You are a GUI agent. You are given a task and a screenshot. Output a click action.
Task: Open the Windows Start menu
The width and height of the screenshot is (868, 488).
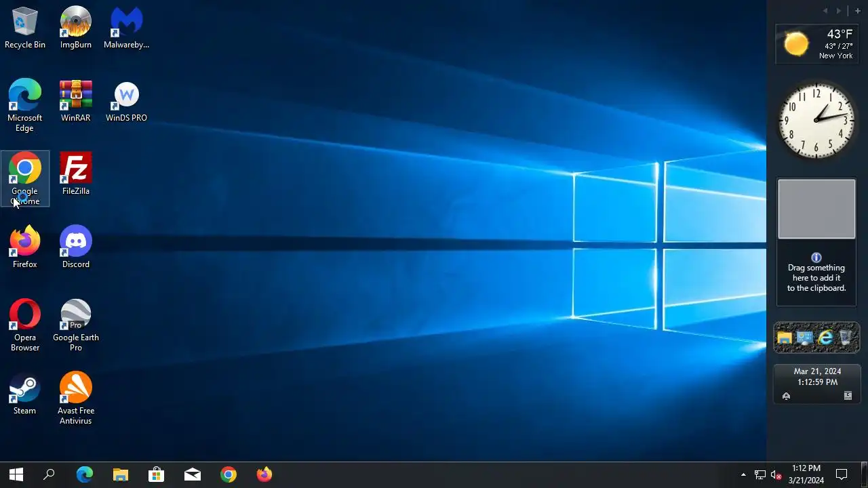point(16,474)
